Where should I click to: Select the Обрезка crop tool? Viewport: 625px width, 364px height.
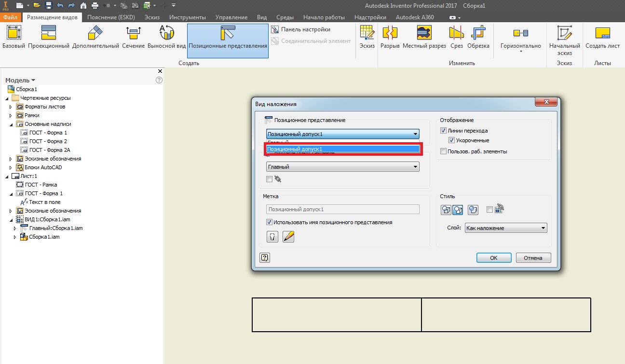coord(478,38)
